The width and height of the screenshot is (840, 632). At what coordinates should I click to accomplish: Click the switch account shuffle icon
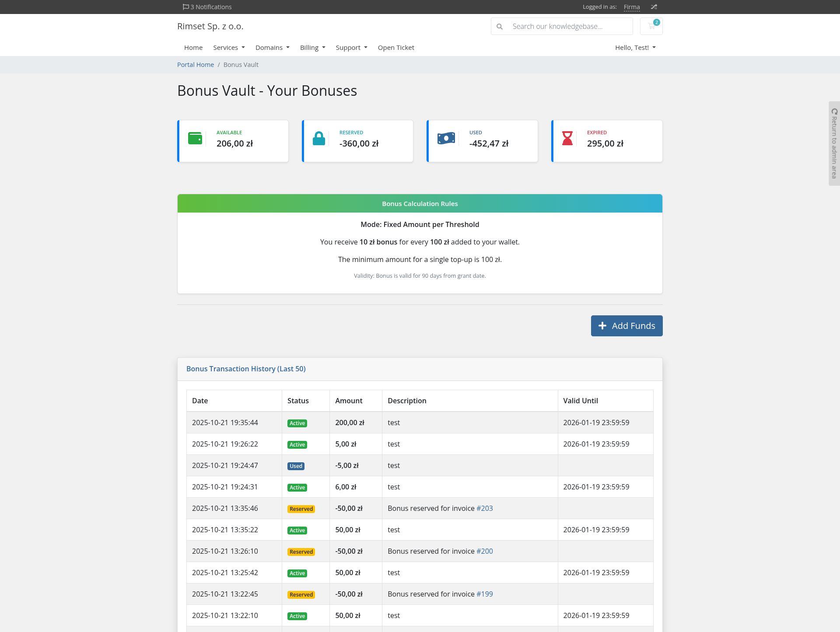click(x=654, y=7)
